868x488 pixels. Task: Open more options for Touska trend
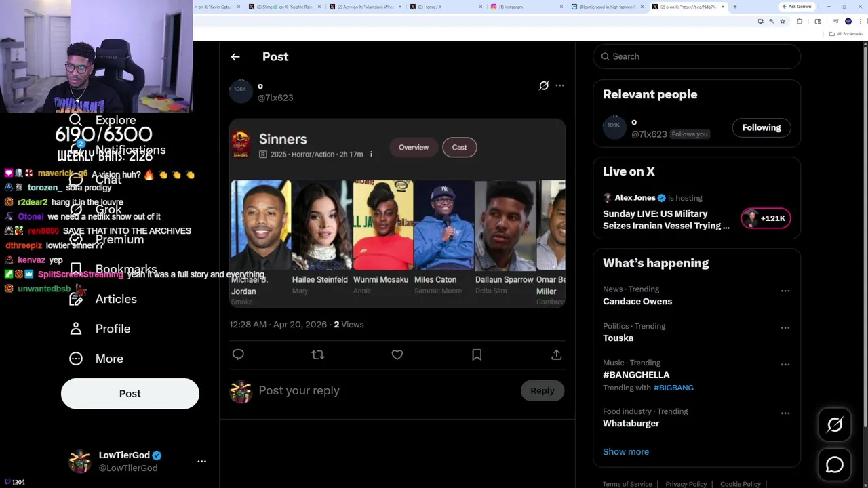pyautogui.click(x=785, y=327)
